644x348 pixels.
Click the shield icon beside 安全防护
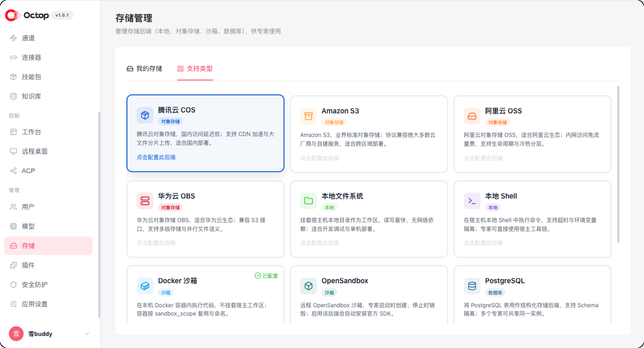pyautogui.click(x=13, y=285)
